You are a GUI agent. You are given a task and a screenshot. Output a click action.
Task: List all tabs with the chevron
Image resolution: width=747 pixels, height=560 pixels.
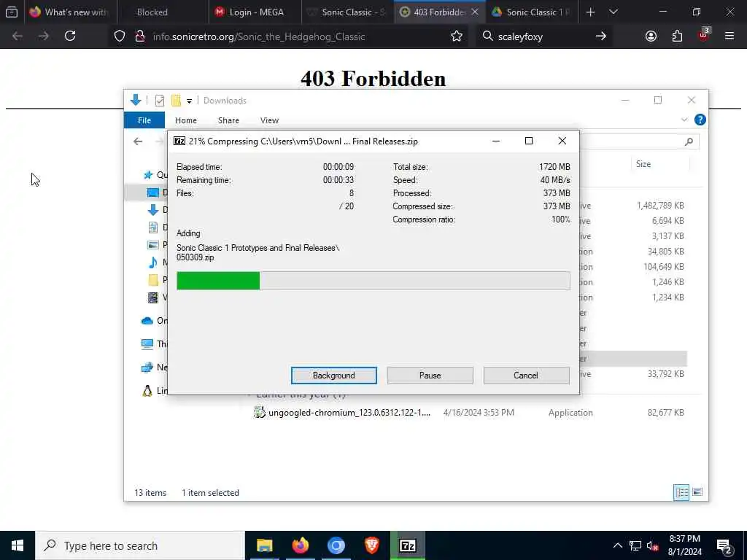tap(613, 12)
